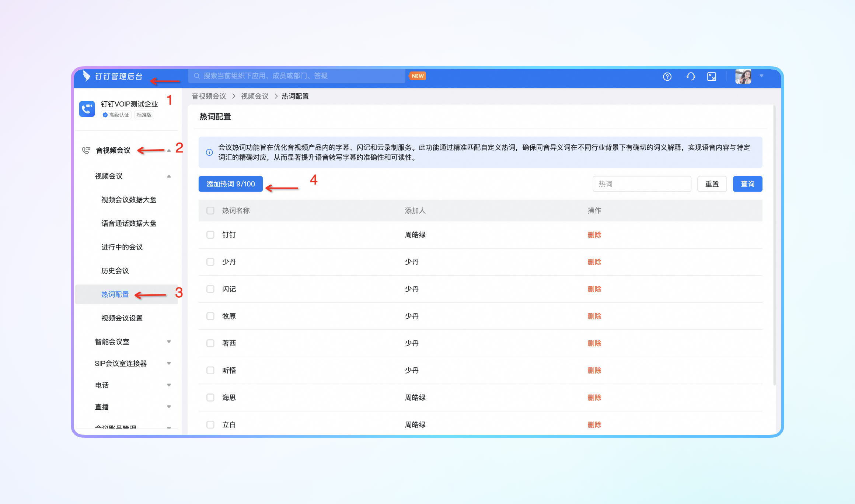Open 历史会议 in the sidebar
Screen dimensions: 855x504
pos(115,271)
